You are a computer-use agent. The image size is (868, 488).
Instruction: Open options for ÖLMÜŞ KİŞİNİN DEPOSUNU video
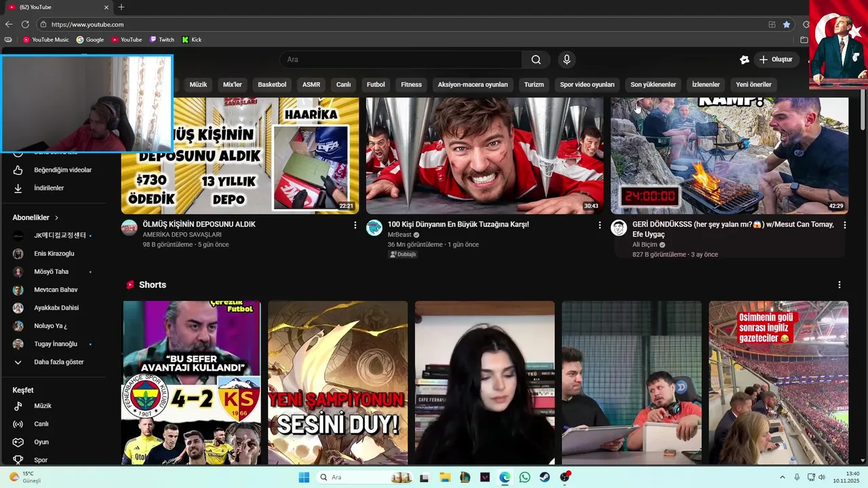pos(355,225)
